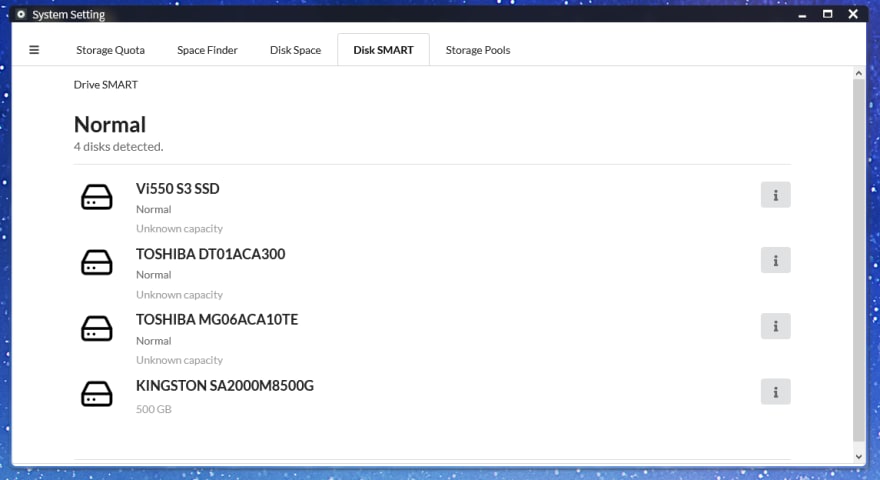Select the Vi550 S3 SSD name

tap(177, 189)
